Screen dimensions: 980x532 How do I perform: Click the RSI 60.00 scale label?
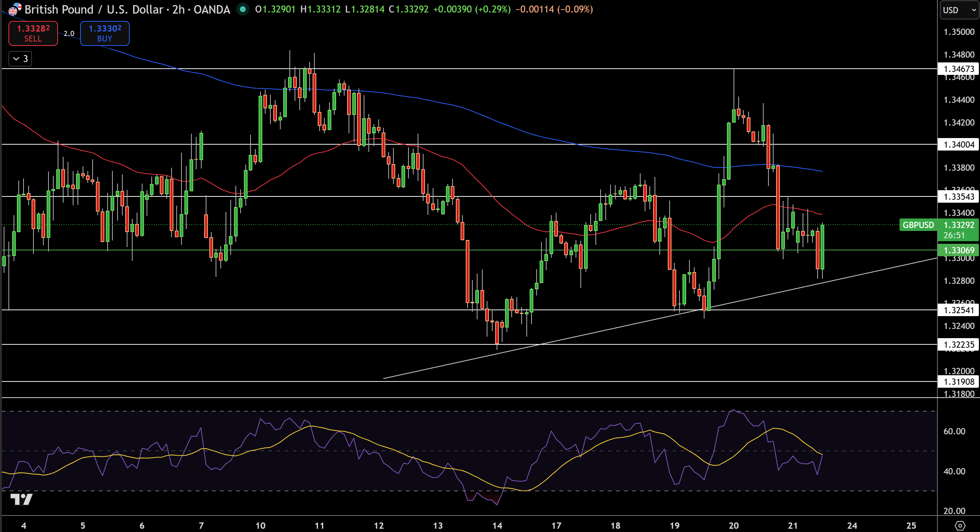tap(954, 431)
